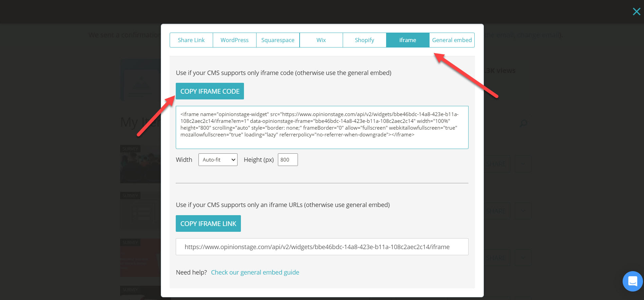The image size is (644, 300).
Task: Expand the Width Auto-fit dropdown
Action: [x=218, y=160]
